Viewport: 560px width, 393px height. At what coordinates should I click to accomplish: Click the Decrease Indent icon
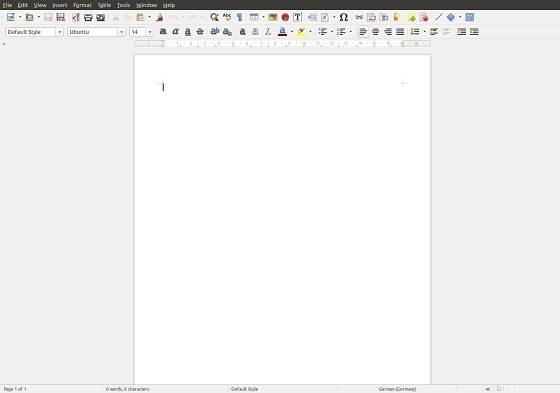[474, 32]
